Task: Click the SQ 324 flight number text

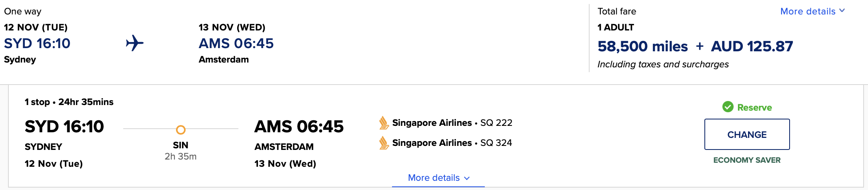Action: [496, 143]
